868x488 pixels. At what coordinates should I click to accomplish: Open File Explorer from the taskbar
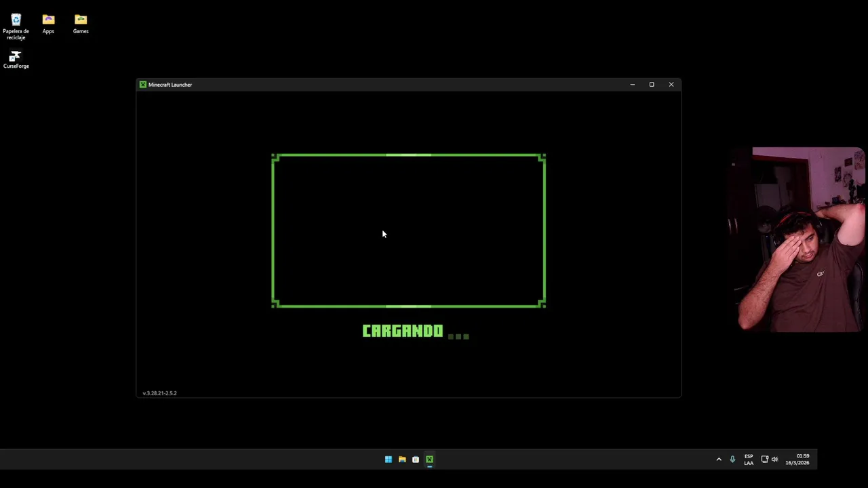(x=402, y=460)
